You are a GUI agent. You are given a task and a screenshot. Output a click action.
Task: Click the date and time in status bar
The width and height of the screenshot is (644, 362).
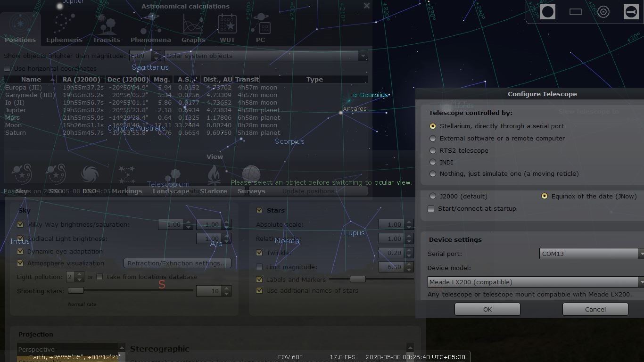pyautogui.click(x=415, y=357)
